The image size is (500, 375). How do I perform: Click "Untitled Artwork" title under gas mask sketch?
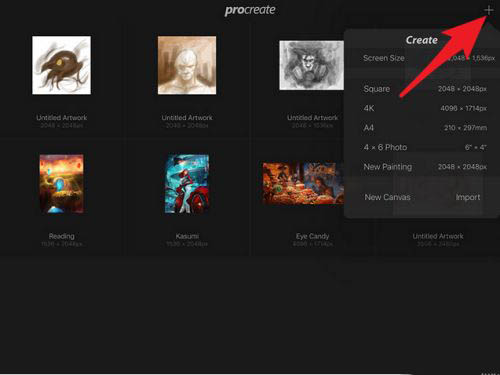312,118
